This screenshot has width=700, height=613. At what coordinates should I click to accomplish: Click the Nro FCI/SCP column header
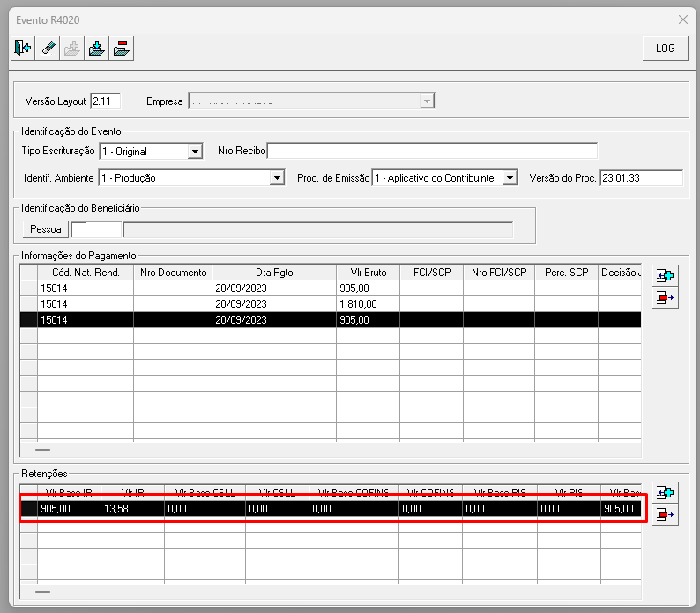(x=499, y=272)
